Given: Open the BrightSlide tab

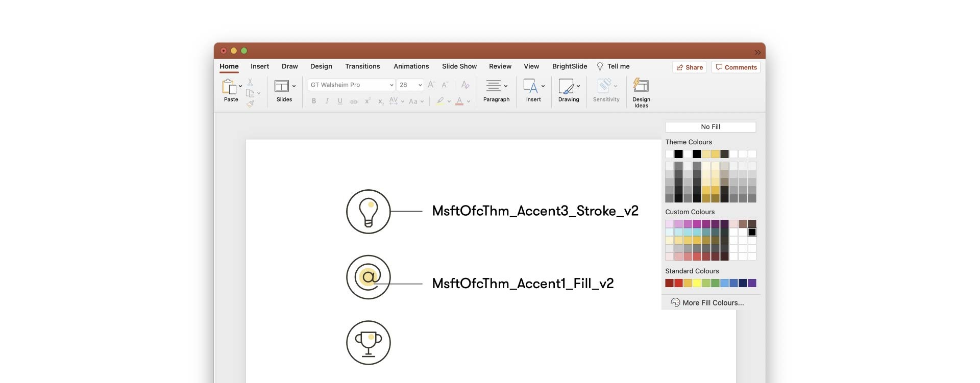Looking at the screenshot, I should (570, 66).
